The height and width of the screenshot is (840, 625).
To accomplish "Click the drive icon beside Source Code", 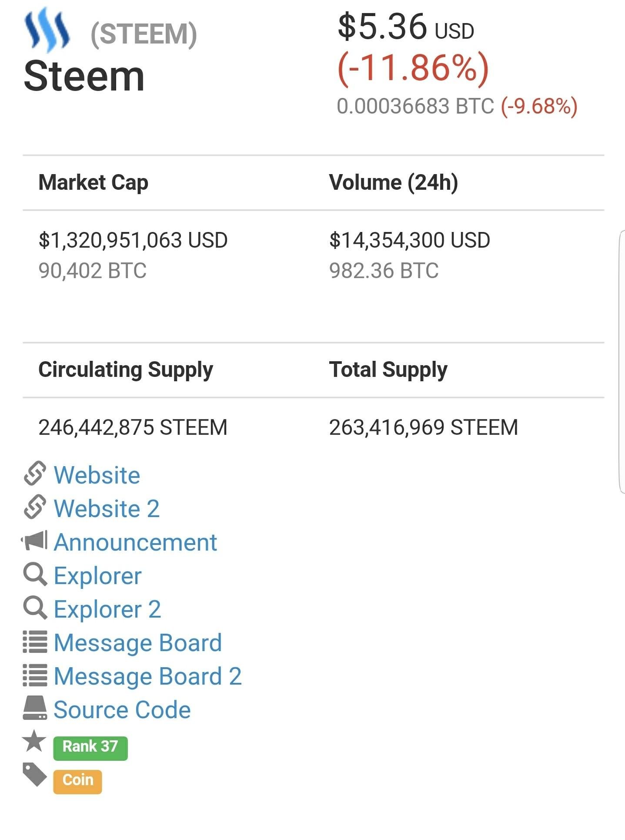I will click(35, 708).
